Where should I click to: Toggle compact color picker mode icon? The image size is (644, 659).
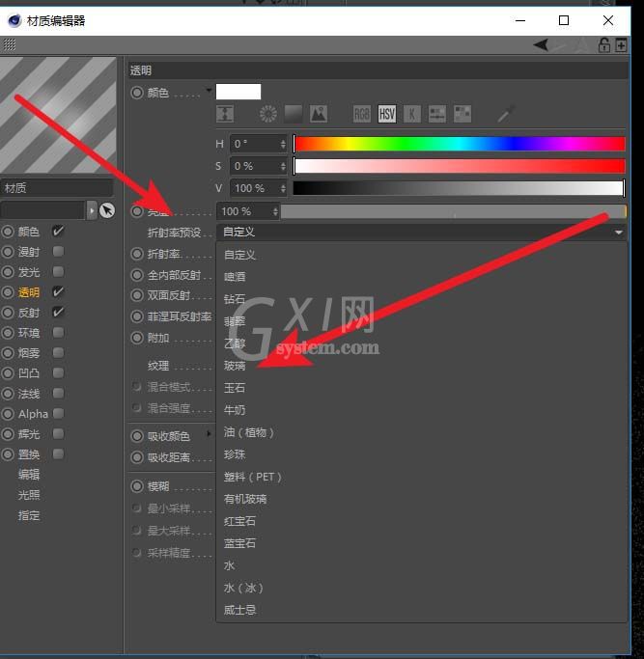click(225, 114)
